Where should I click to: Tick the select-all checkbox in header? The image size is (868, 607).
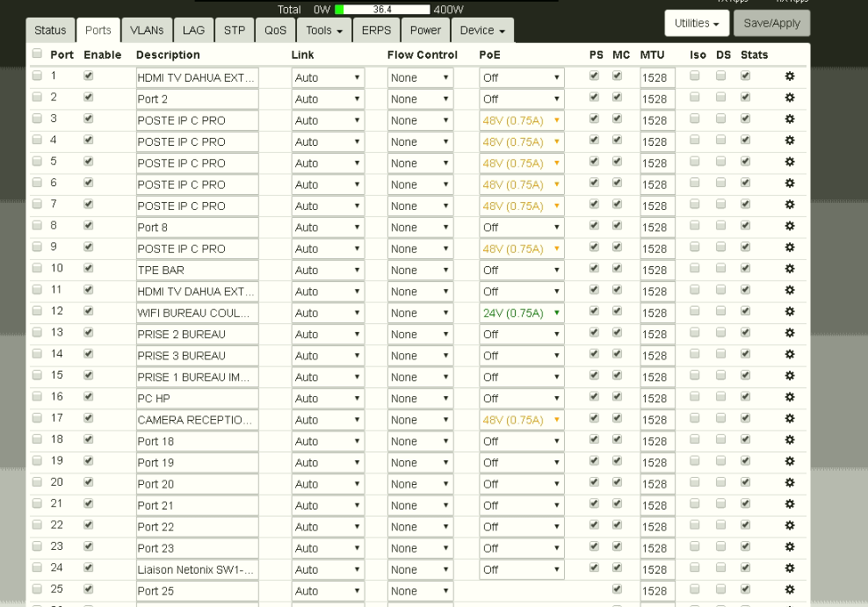(37, 54)
